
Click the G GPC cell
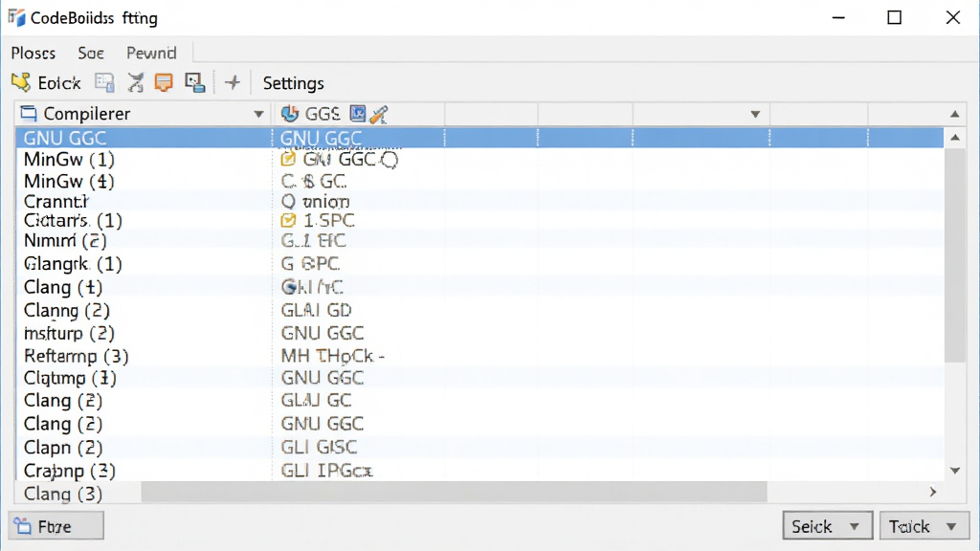point(310,264)
